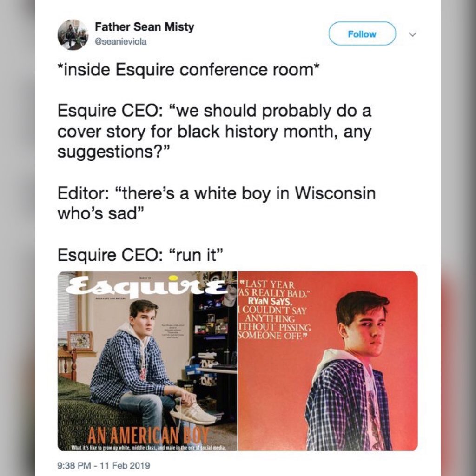Click the small subtitle under An American Boy
476x476 pixels.
pyautogui.click(x=147, y=447)
